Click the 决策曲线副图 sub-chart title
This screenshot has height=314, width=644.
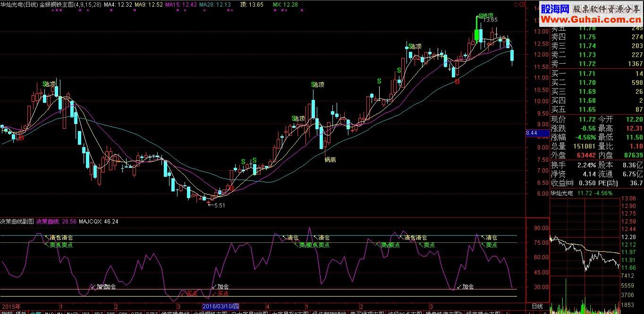[x=17, y=221]
